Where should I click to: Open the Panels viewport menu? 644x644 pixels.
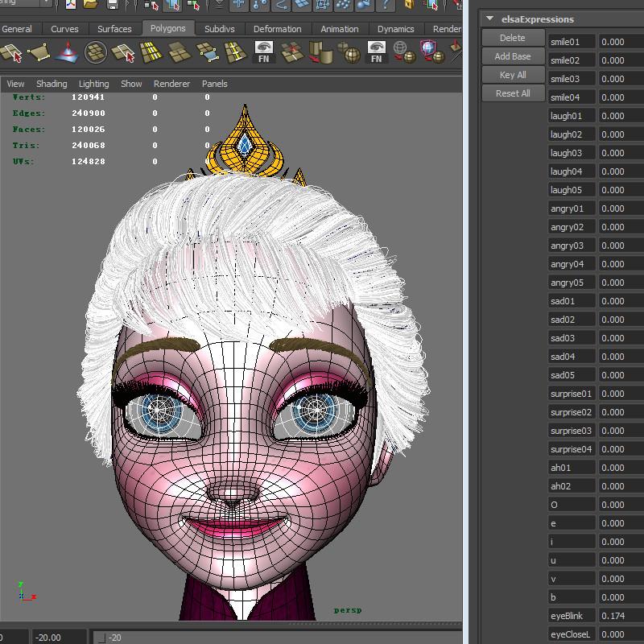click(x=214, y=84)
